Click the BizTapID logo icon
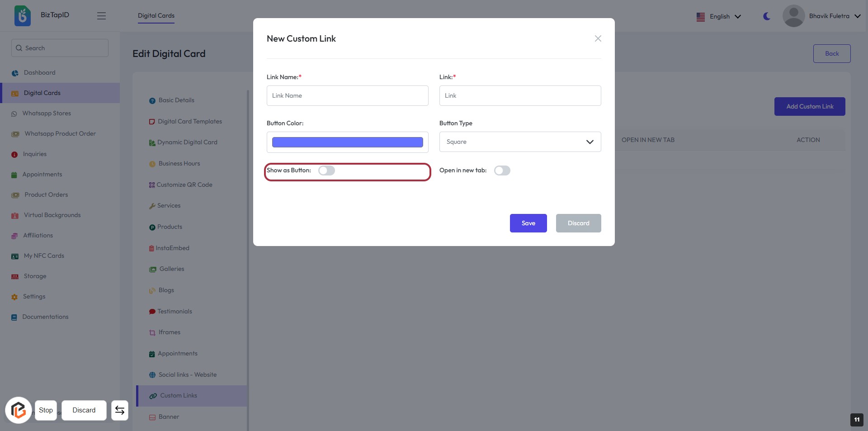The image size is (868, 431). point(22,16)
